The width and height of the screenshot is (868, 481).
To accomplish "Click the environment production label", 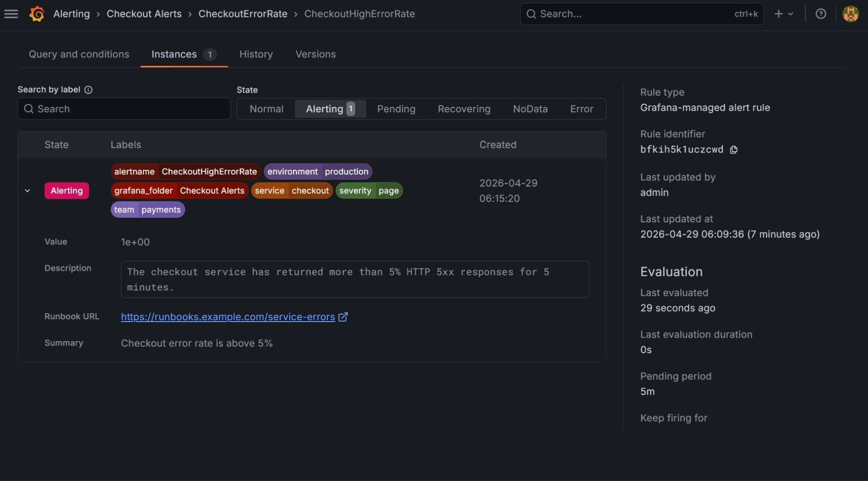I will pyautogui.click(x=318, y=172).
